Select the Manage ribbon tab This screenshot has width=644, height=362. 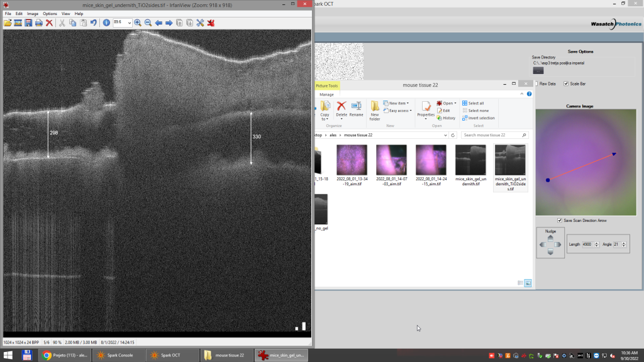coord(326,94)
